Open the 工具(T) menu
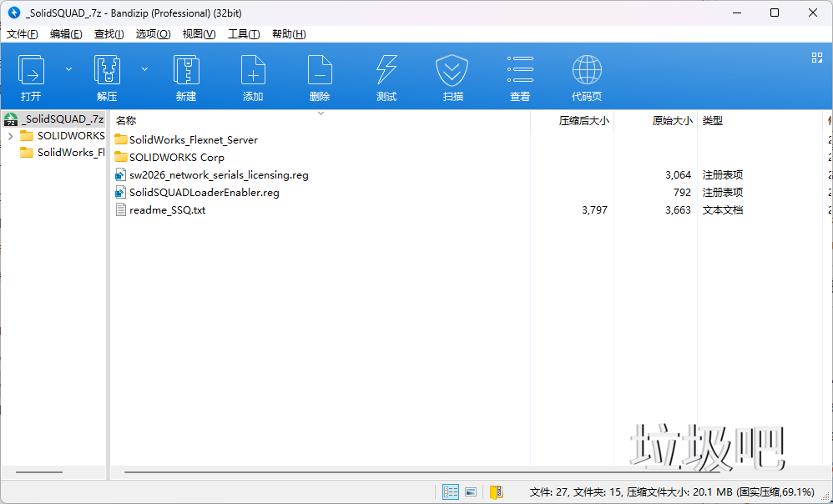Screen dimensions: 833x504 244,34
